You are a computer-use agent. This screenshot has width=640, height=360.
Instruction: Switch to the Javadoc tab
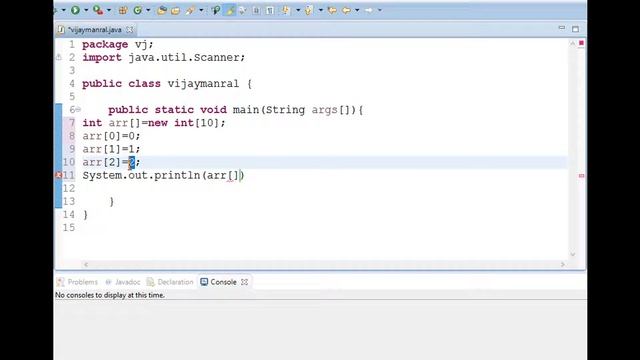[x=123, y=282]
